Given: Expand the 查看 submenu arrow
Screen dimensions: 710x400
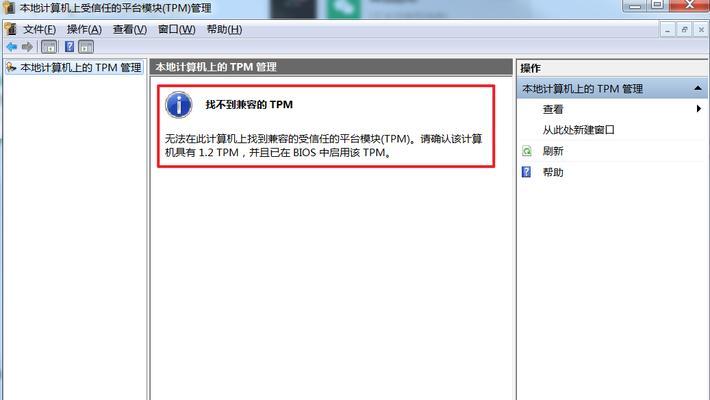Looking at the screenshot, I should pos(699,109).
